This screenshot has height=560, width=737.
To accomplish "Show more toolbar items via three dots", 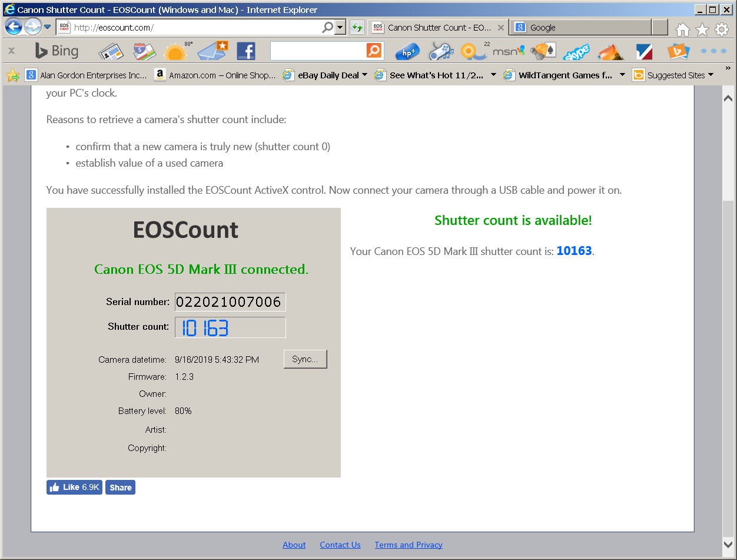I will click(x=713, y=51).
